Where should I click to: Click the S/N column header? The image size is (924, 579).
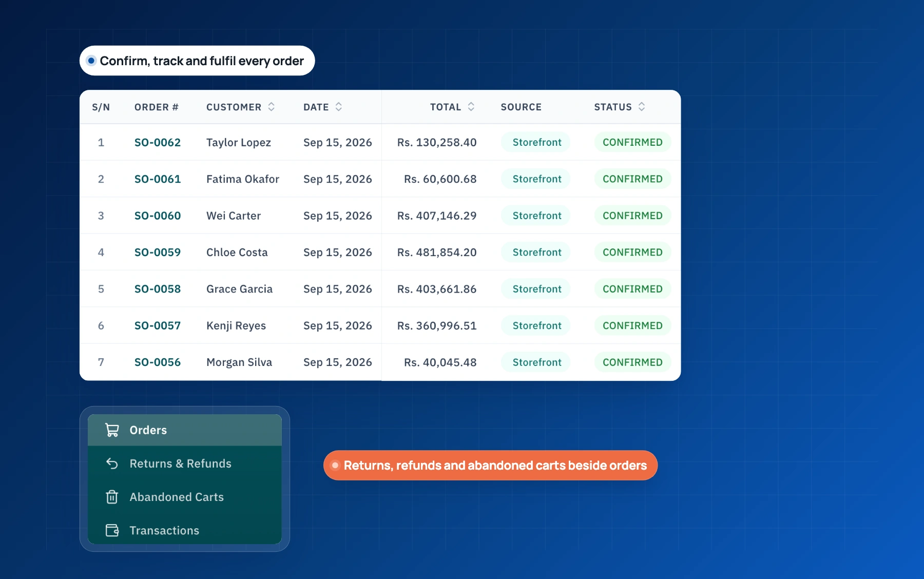(101, 107)
